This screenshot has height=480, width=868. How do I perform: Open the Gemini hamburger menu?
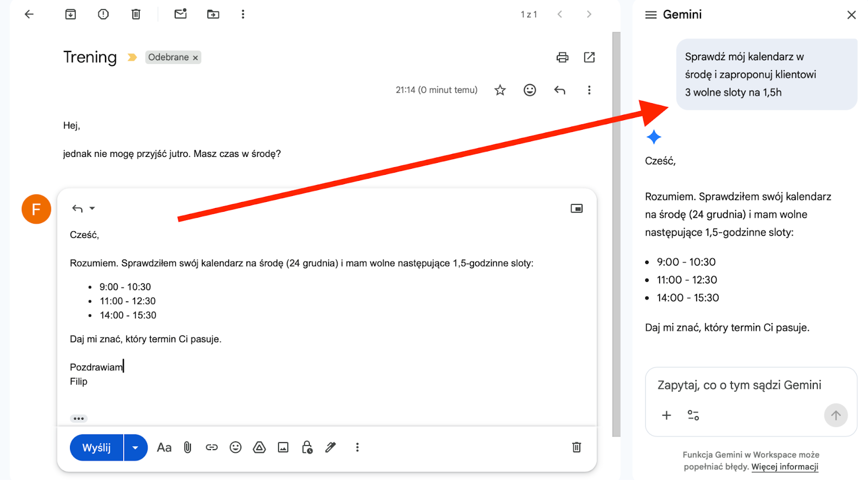point(650,15)
